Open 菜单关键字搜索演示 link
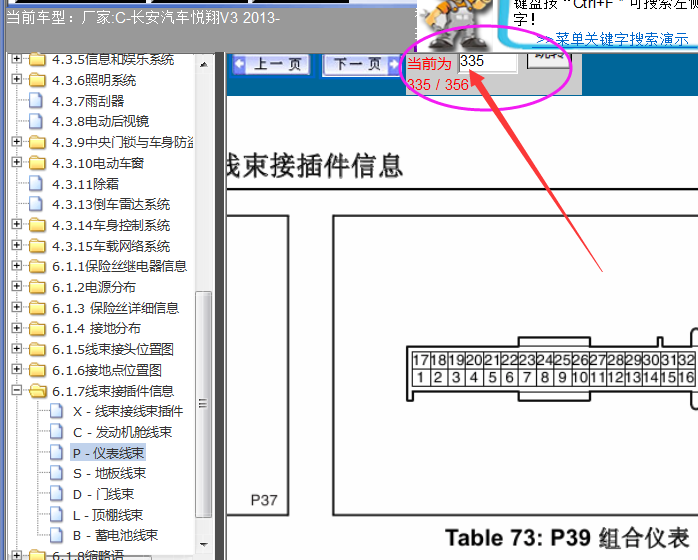This screenshot has height=560, width=698. (x=612, y=40)
